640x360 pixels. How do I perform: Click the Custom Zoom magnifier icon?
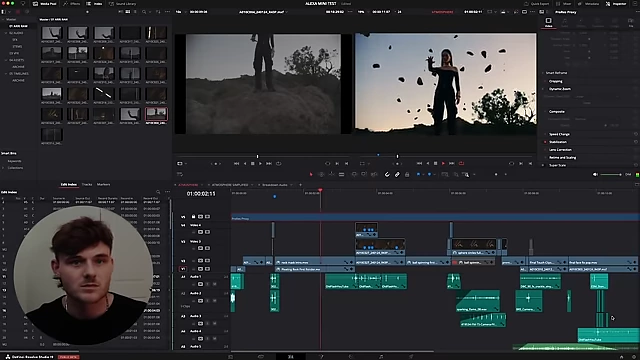click(466, 175)
